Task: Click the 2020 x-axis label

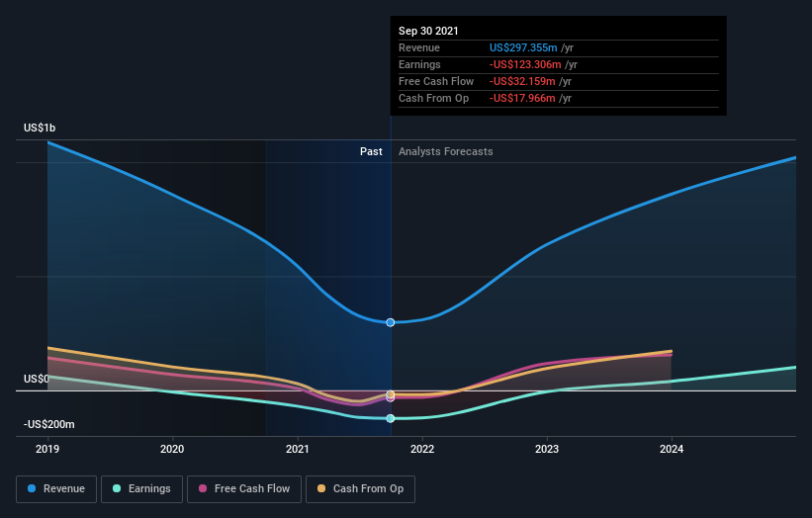Action: (x=172, y=449)
